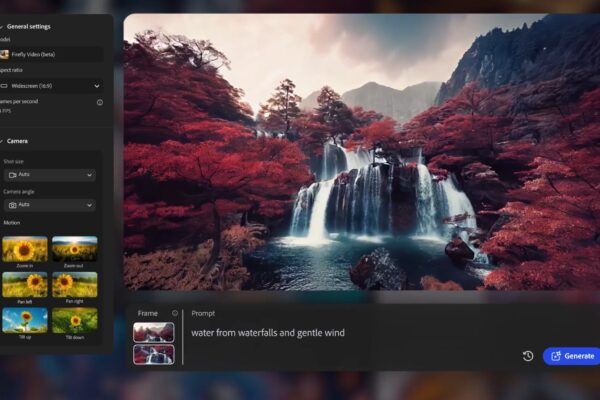Select the last frame thumbnail
This screenshot has height=400, width=600.
(x=154, y=354)
